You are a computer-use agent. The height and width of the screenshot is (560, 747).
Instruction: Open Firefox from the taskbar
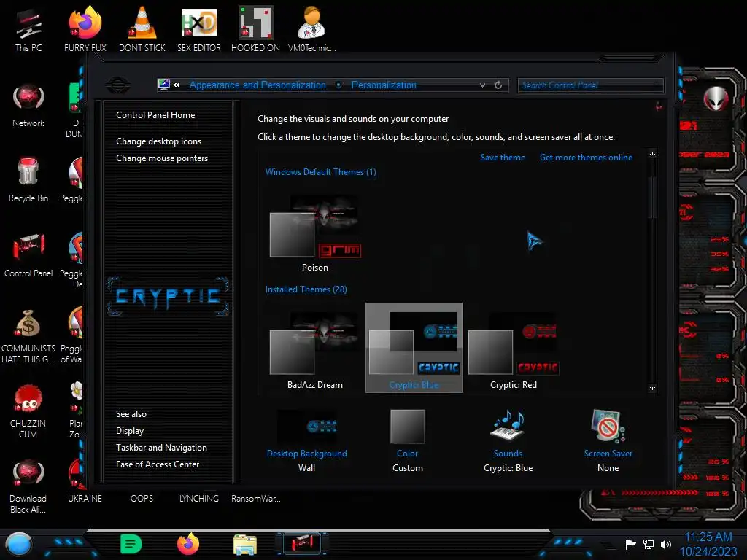[x=188, y=544]
